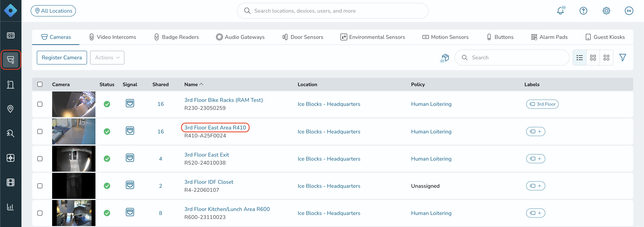
Task: Switch to the Buttons tab
Action: point(500,37)
